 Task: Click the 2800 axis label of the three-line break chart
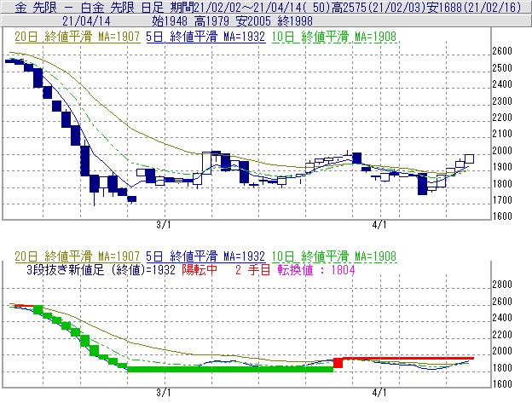point(502,285)
